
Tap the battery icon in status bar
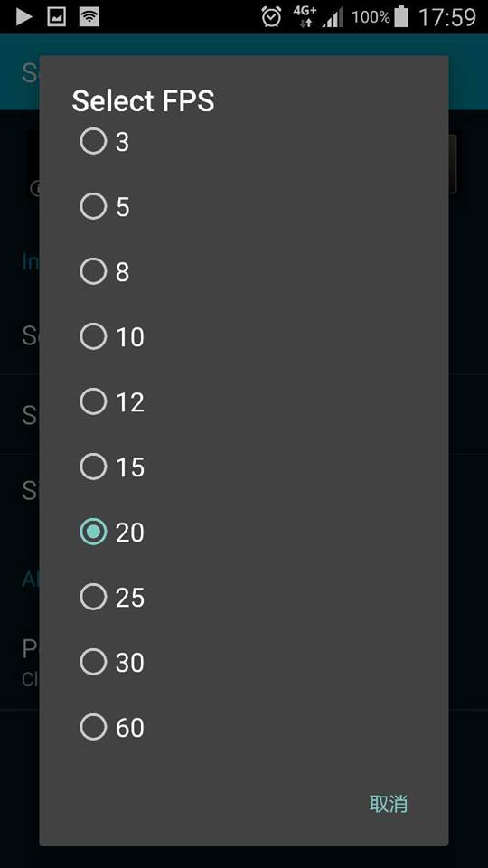click(401, 16)
